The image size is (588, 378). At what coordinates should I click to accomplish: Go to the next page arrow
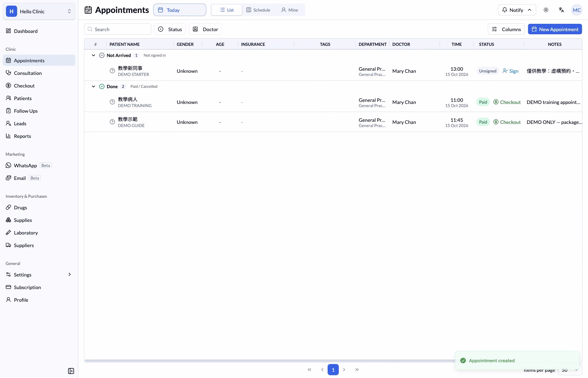pos(344,370)
